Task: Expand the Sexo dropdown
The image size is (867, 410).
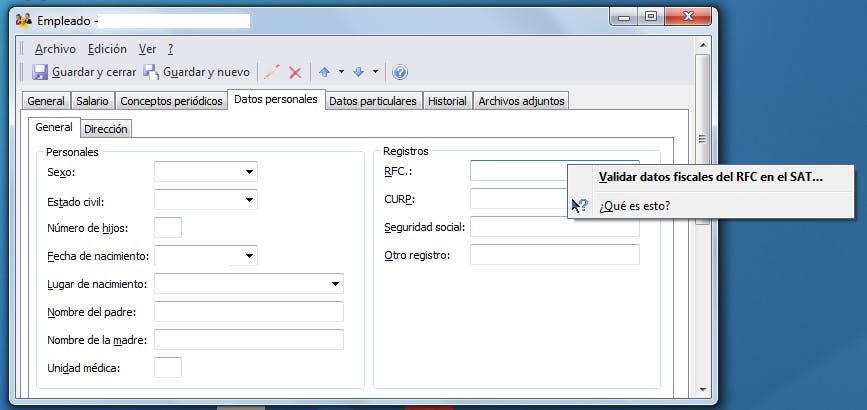Action: point(250,172)
